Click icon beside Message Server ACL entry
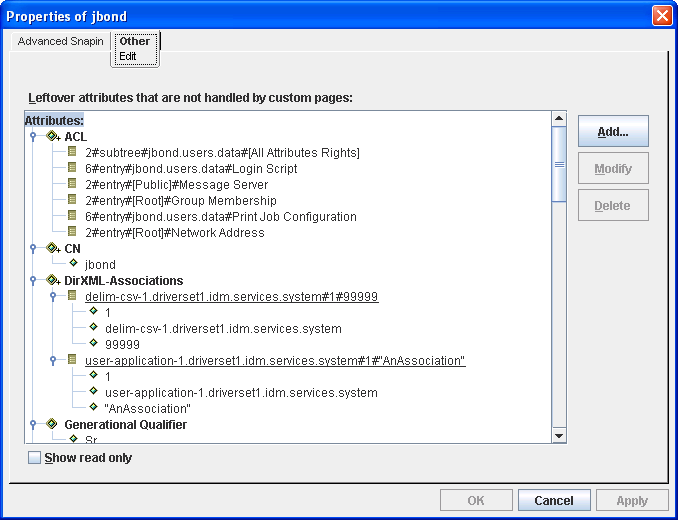 [x=72, y=183]
